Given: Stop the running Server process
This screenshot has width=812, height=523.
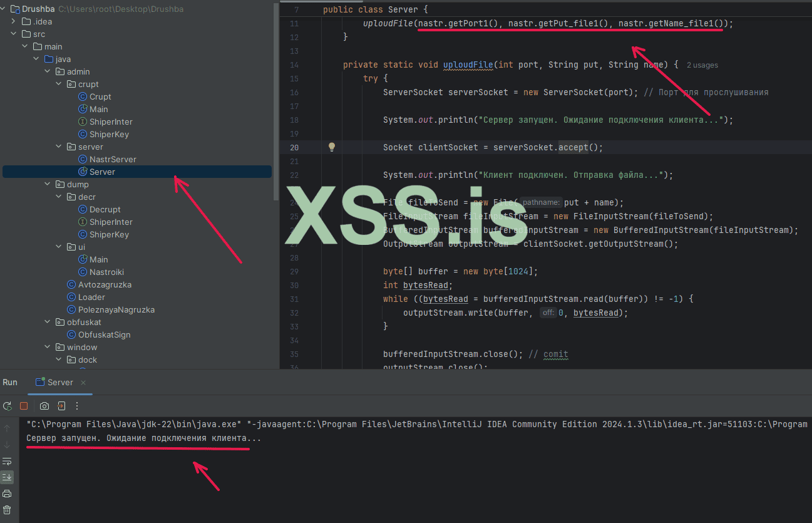Looking at the screenshot, I should (24, 406).
